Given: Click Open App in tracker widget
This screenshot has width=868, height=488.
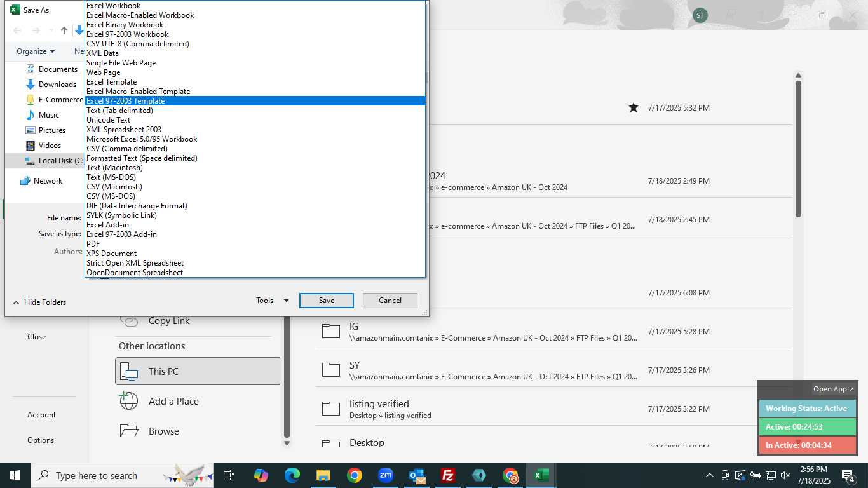Looking at the screenshot, I should click(834, 389).
